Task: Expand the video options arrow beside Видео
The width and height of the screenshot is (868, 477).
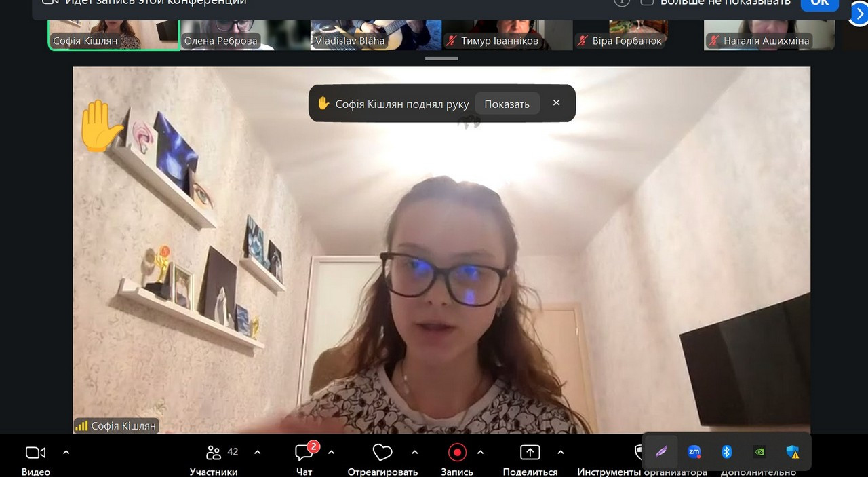Action: point(66,452)
